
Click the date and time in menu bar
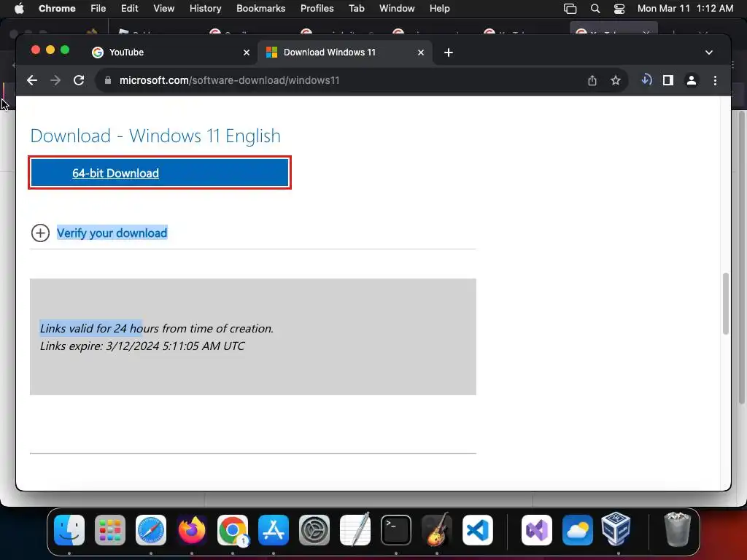[x=685, y=8]
